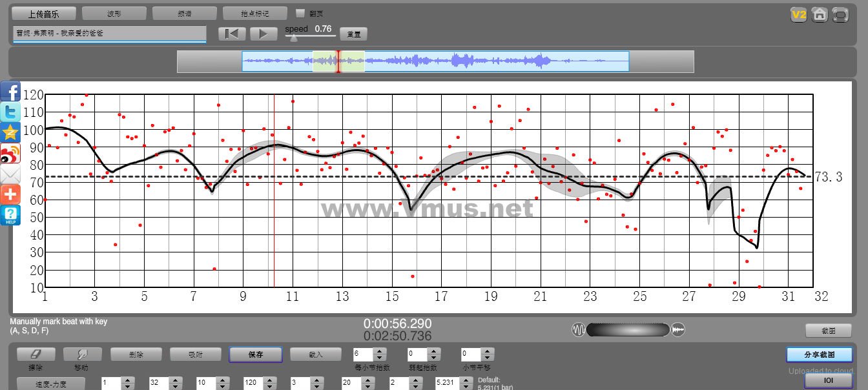868x390 pixels.
Task: Enter fullscreen with the expand icon
Action: pos(840,15)
